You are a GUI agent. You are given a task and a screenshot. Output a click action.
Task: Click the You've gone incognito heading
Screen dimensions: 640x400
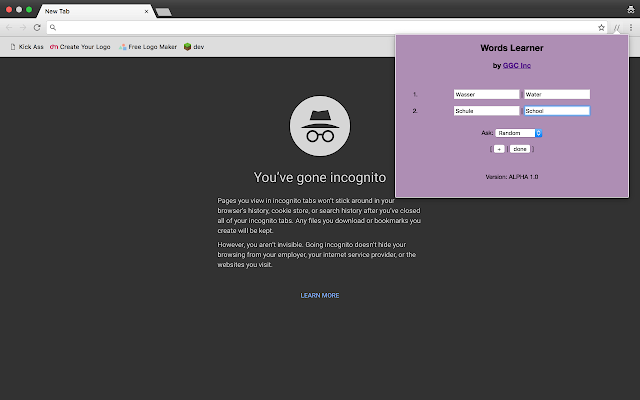[x=320, y=178]
